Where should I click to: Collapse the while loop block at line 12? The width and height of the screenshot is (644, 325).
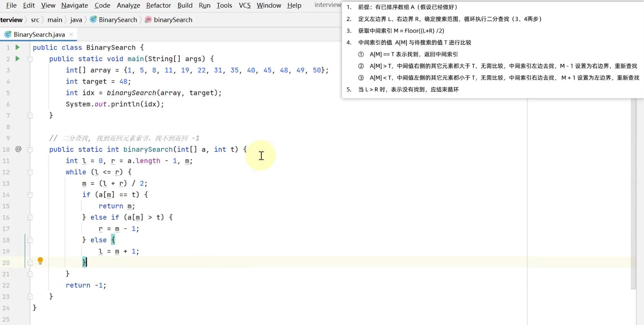30,172
